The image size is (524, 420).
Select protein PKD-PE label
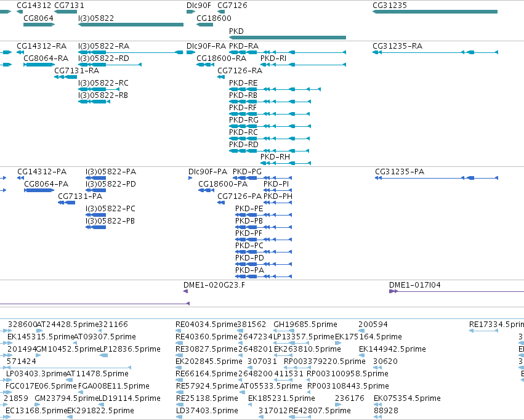coord(249,209)
